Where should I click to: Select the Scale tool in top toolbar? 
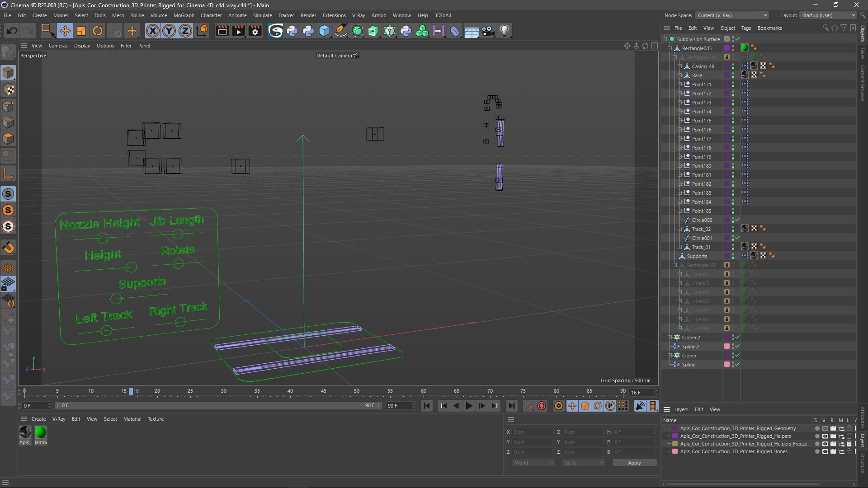(x=81, y=31)
